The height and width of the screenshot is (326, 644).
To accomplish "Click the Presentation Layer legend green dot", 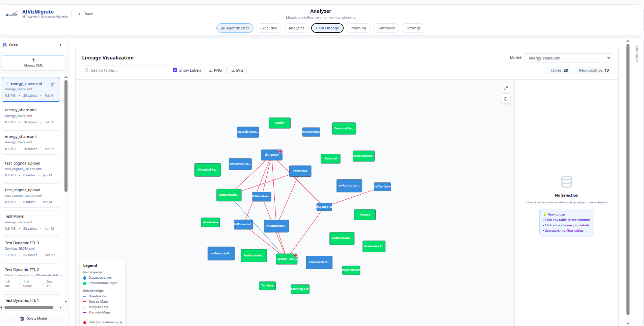I will coord(85,283).
